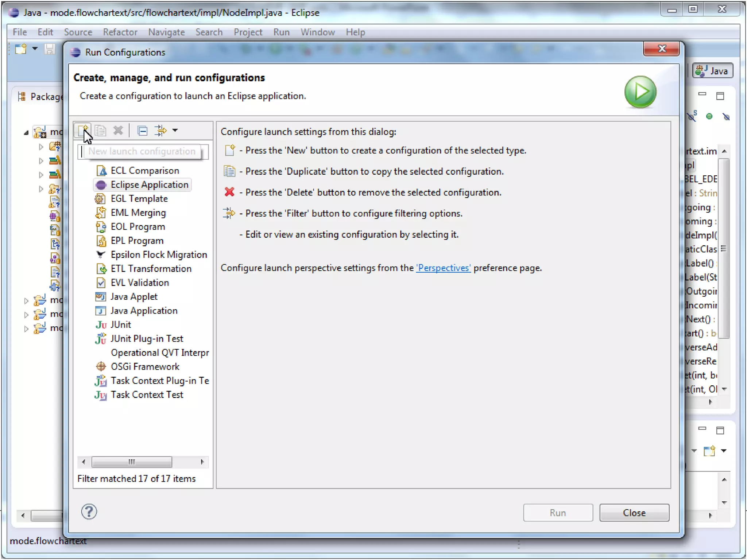Open the filter options dropdown arrow

175,131
